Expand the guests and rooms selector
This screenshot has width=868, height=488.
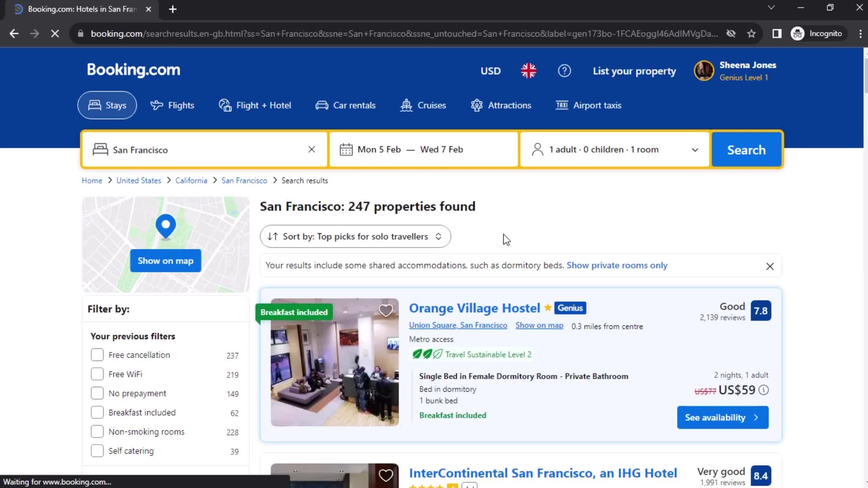(614, 149)
